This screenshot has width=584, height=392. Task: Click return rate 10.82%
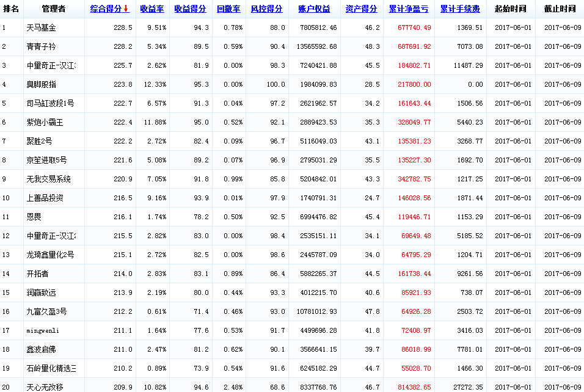point(155,387)
